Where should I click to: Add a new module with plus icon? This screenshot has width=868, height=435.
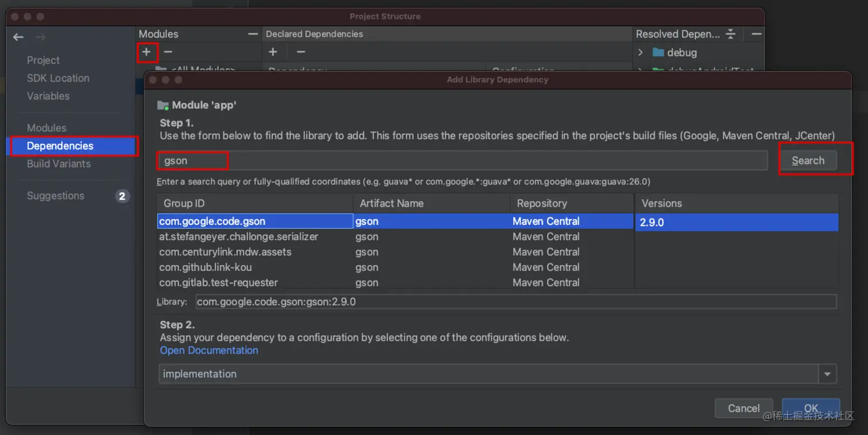point(147,52)
